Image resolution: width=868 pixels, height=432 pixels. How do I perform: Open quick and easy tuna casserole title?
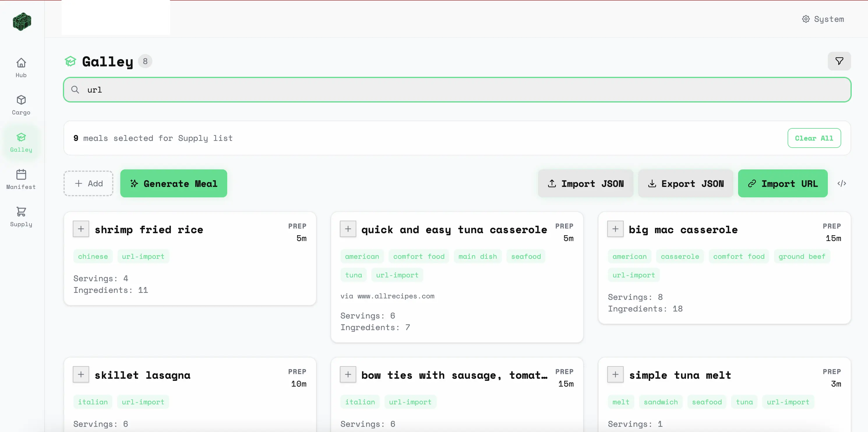point(454,230)
